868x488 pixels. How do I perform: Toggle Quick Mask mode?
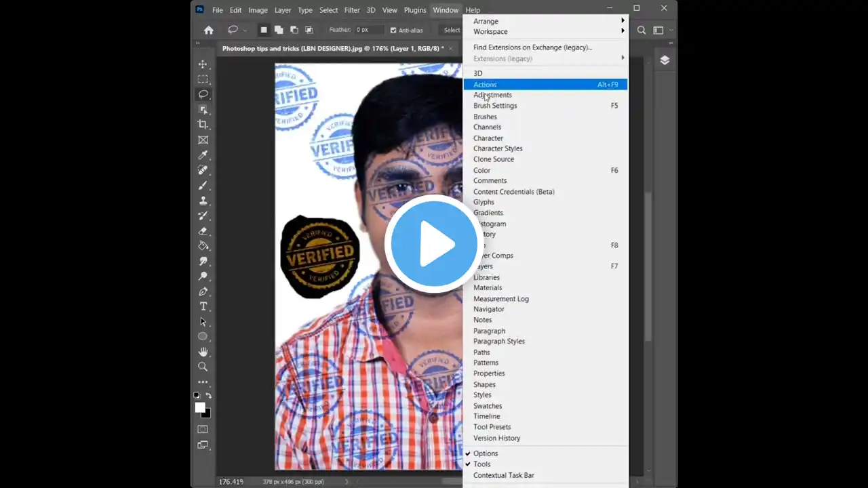coord(203,429)
